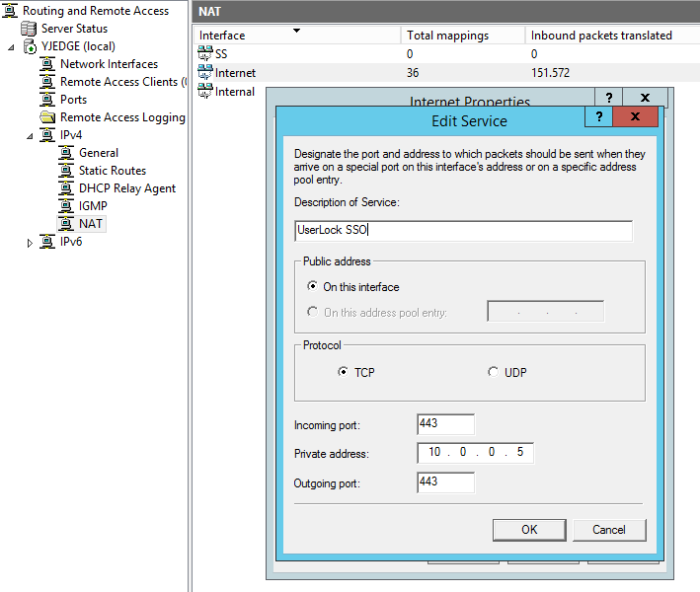The image size is (700, 592).
Task: Click the Private address IP field
Action: click(x=475, y=453)
